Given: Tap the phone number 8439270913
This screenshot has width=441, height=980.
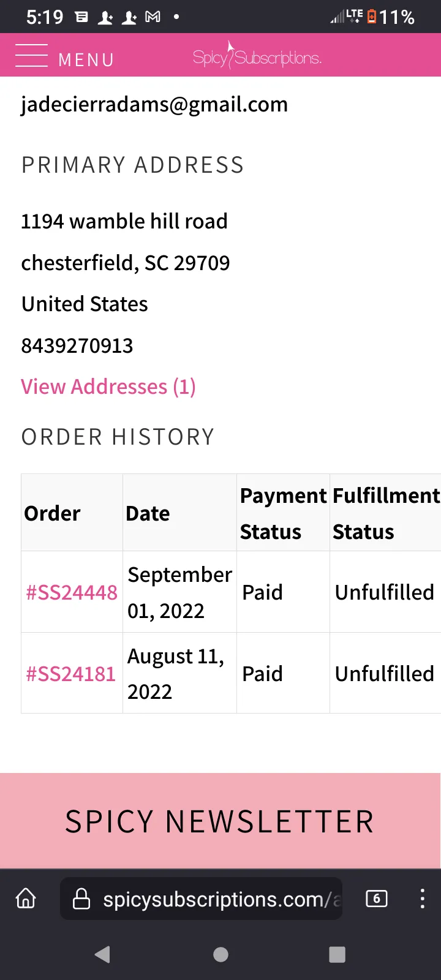Looking at the screenshot, I should (77, 346).
